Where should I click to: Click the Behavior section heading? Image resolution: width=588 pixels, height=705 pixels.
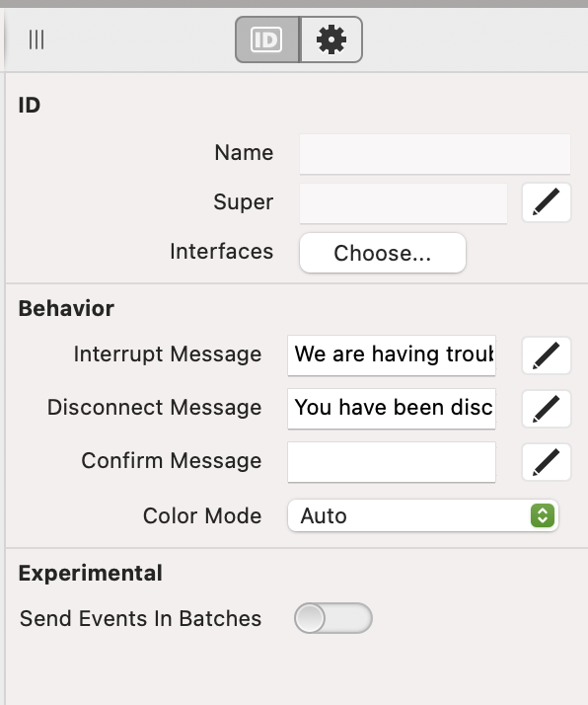66,308
